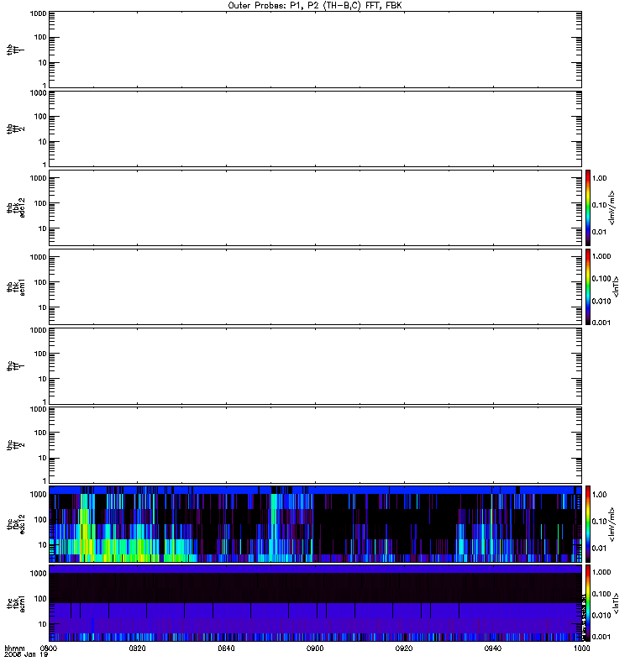Click the '0.010' value on thc scm1 color bar

(601, 616)
